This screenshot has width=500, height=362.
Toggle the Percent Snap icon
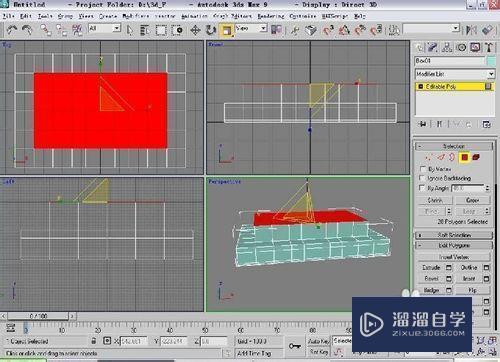(x=360, y=30)
